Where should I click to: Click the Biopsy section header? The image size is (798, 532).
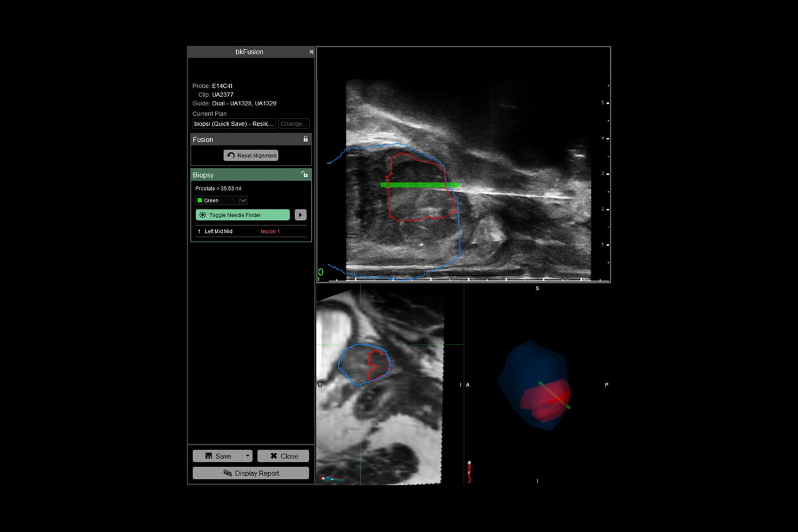[x=203, y=174]
